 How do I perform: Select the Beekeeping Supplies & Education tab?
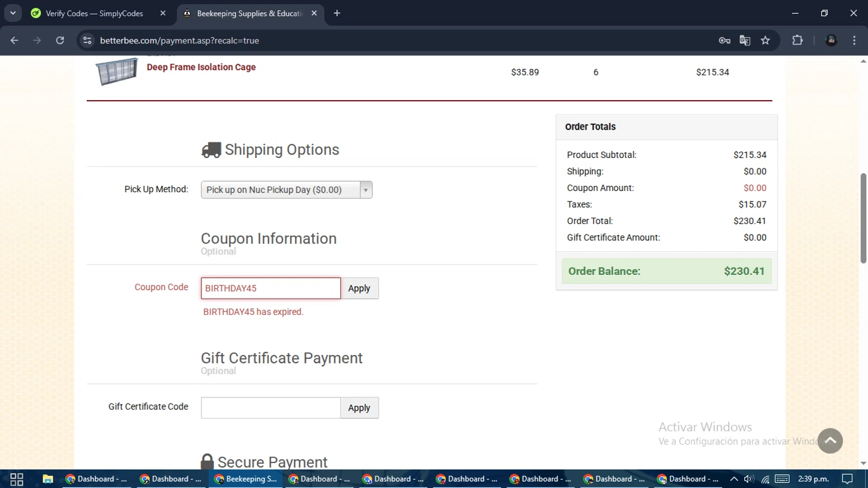pyautogui.click(x=249, y=13)
